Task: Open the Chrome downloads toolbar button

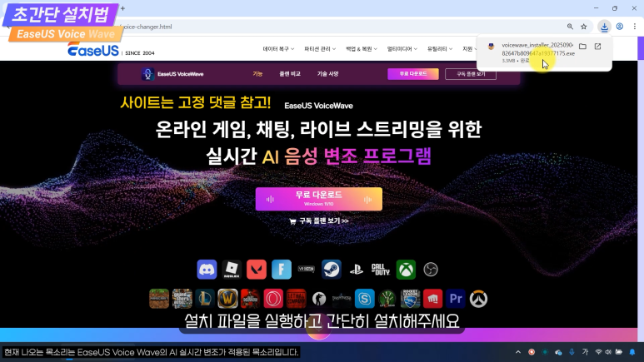Action: (604, 27)
